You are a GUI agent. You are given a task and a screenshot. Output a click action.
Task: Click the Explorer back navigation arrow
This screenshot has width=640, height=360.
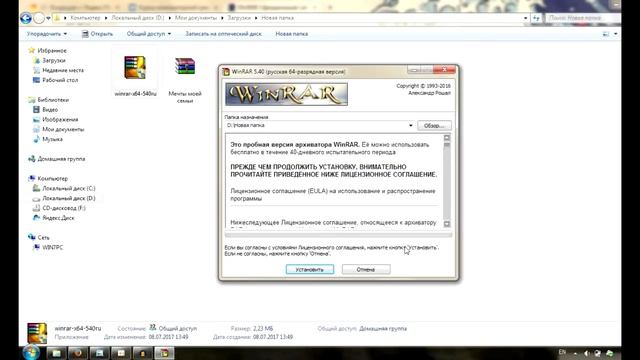(x=26, y=18)
